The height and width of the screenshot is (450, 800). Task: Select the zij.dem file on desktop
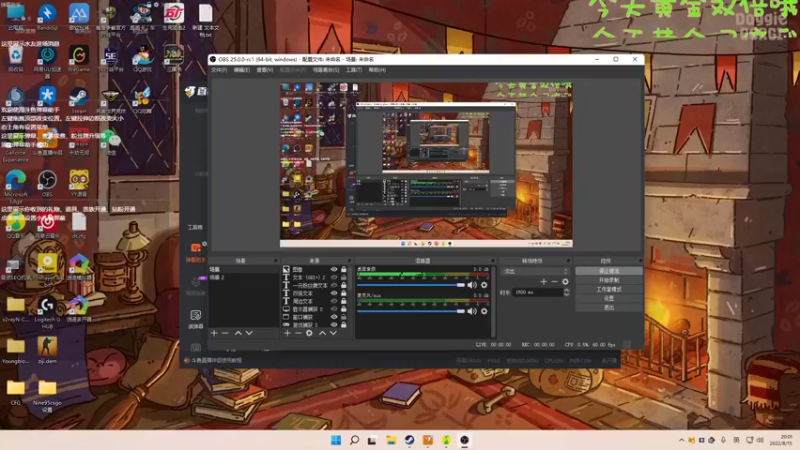click(x=47, y=350)
